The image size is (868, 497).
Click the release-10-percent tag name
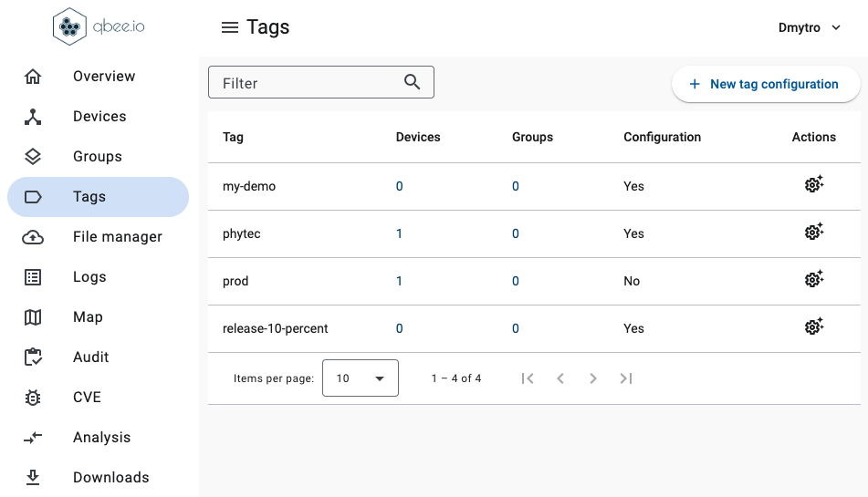pyautogui.click(x=275, y=329)
